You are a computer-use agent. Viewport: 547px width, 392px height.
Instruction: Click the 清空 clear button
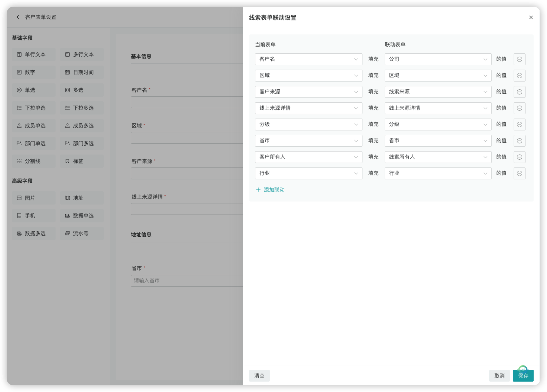259,375
